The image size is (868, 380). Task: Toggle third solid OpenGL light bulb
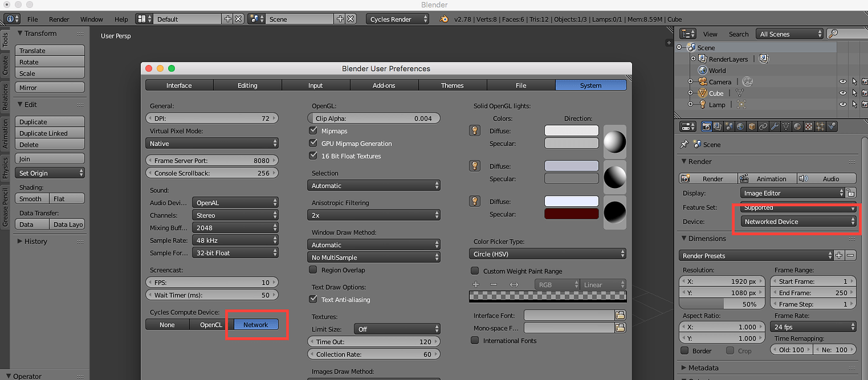tap(476, 201)
